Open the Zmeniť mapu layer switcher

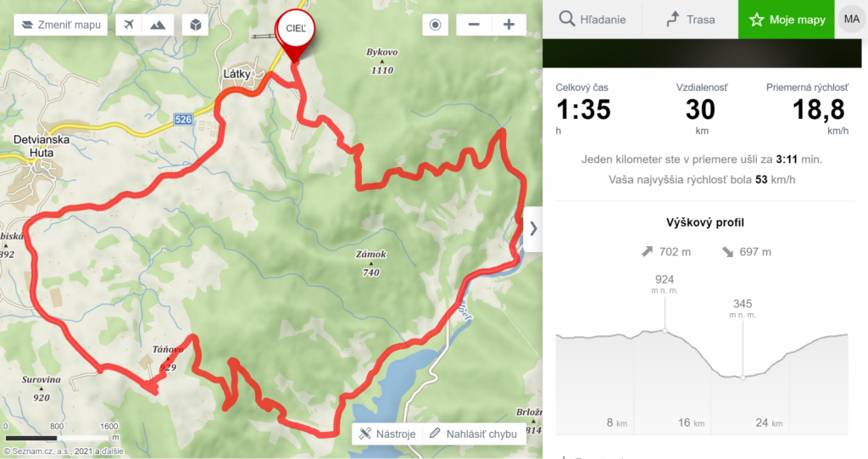61,25
